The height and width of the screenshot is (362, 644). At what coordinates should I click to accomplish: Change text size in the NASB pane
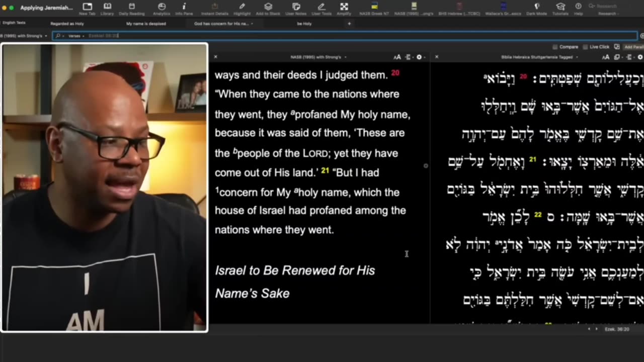397,57
